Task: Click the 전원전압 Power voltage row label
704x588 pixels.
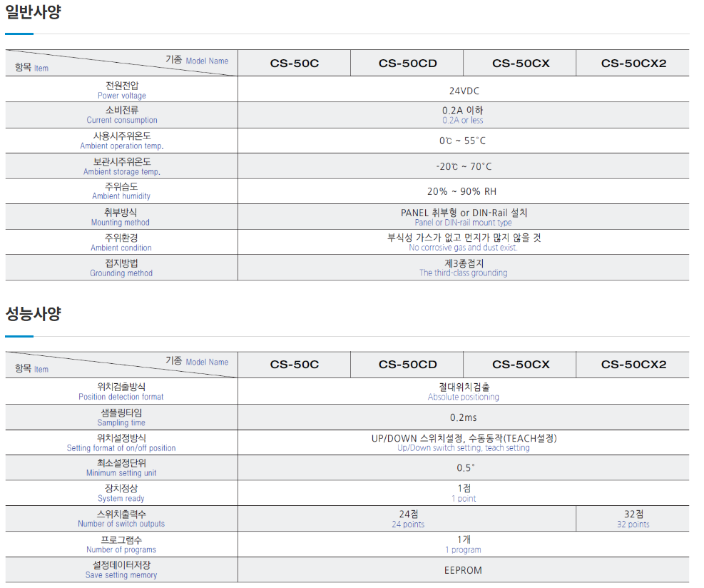Action: [121, 90]
